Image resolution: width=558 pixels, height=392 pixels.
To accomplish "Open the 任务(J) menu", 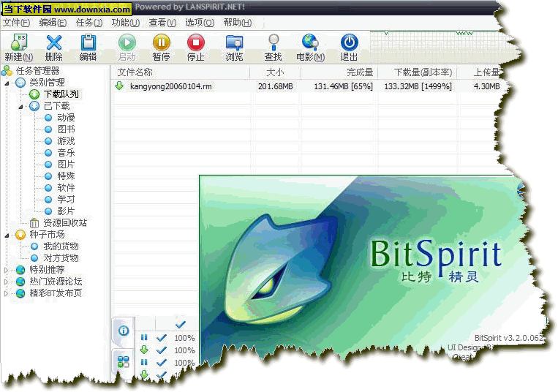I will (89, 23).
